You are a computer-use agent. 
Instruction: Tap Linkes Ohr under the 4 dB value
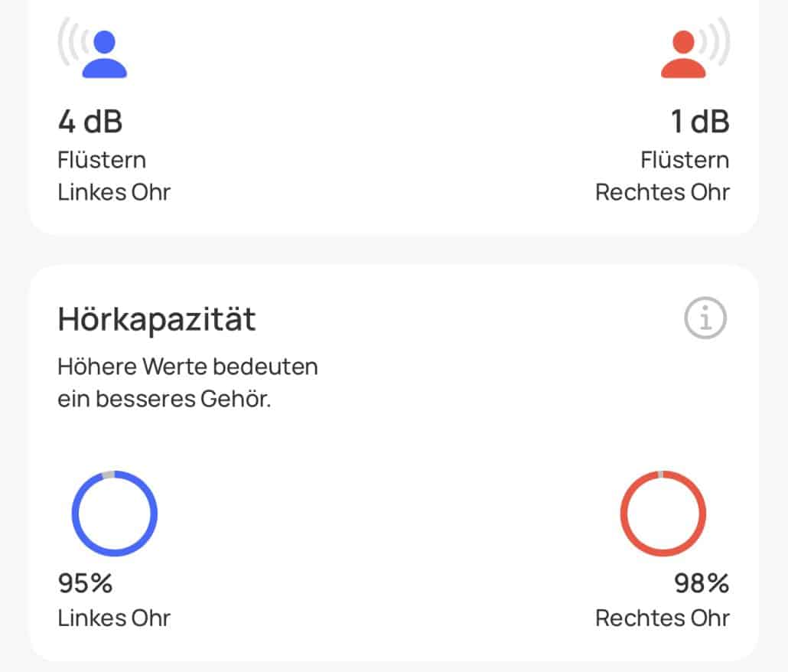(x=114, y=191)
